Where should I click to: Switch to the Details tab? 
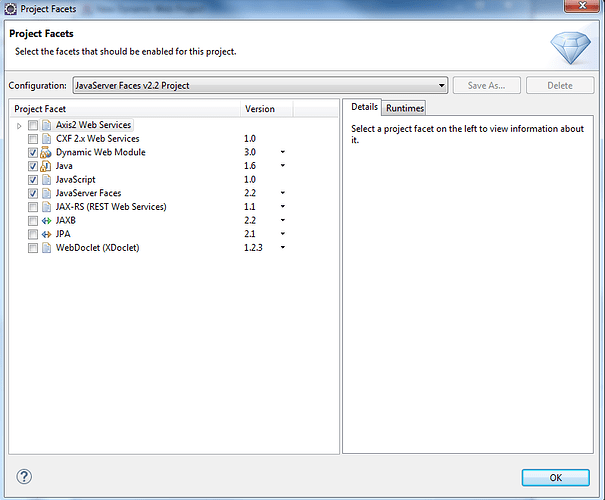[364, 107]
